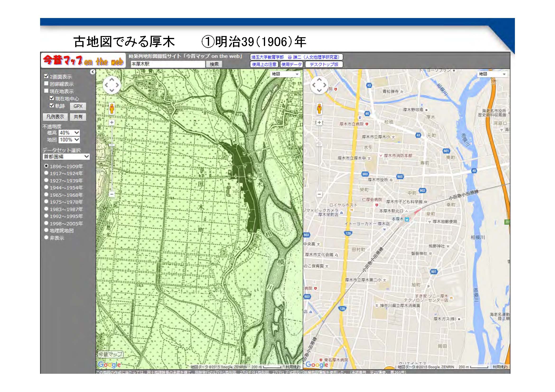
Task: Click the old map zoom slider handle
Action: coord(112,145)
